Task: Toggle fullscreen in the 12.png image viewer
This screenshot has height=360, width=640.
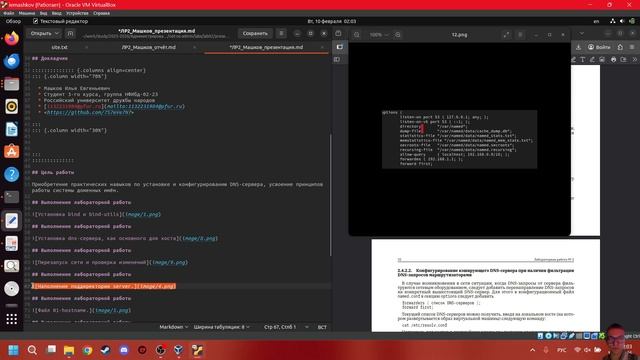Action: pos(507,35)
